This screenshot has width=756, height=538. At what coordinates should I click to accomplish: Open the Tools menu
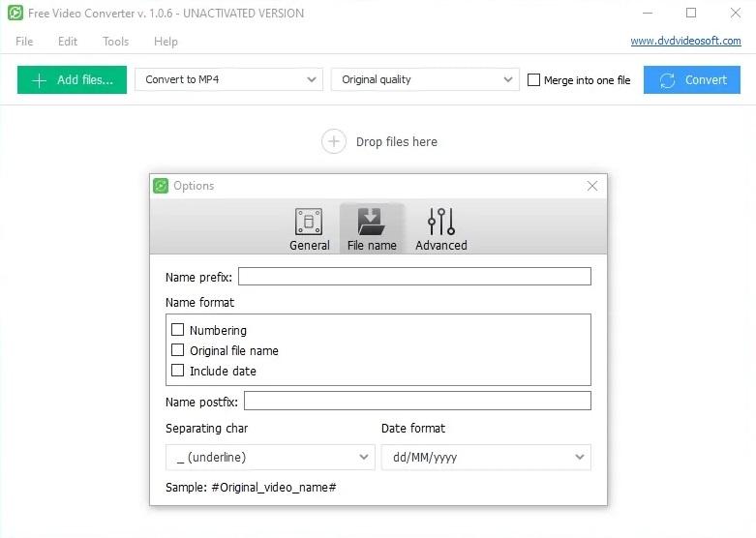click(x=116, y=42)
